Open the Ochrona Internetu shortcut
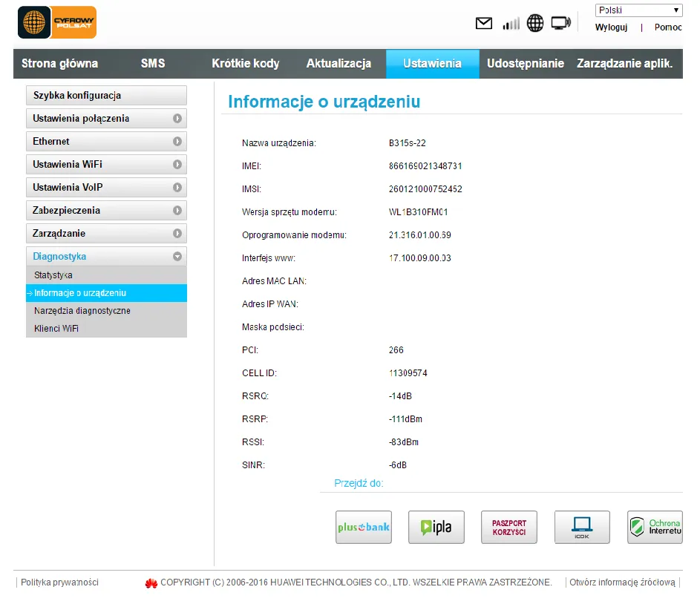 [x=655, y=528]
